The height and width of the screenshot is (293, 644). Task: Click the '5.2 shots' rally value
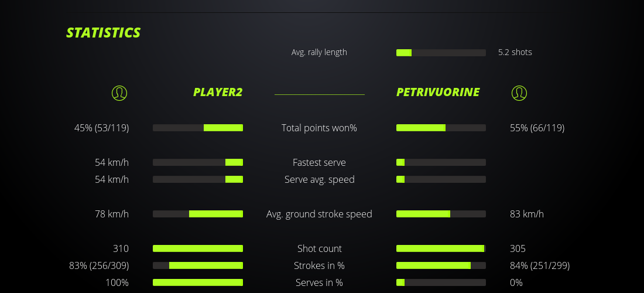515,52
